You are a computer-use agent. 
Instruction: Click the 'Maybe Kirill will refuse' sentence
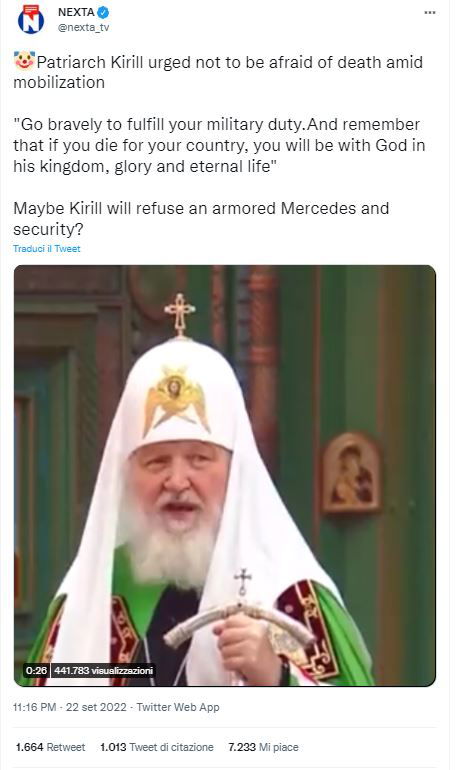(201, 219)
